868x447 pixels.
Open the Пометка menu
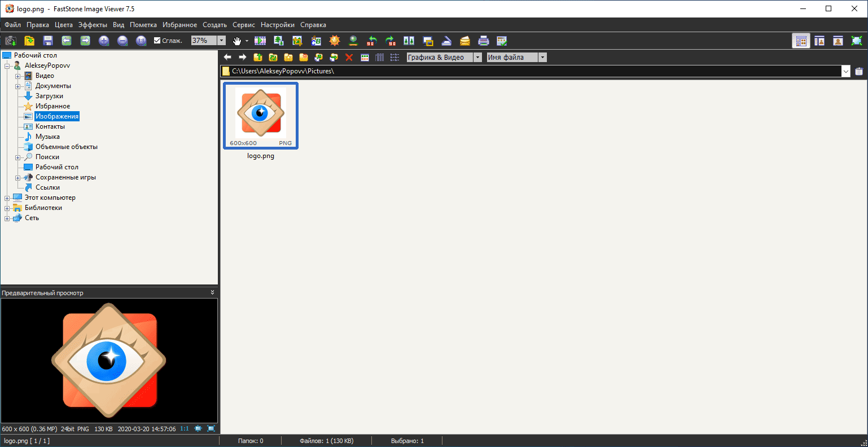tap(143, 25)
